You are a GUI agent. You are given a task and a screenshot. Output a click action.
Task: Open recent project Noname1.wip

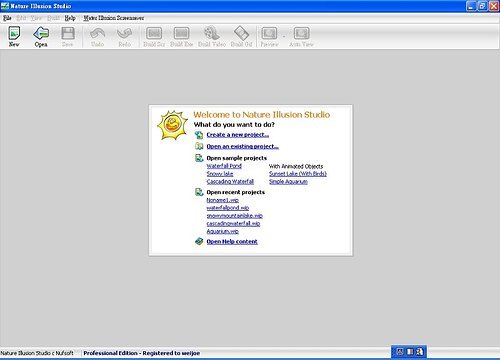click(x=223, y=200)
